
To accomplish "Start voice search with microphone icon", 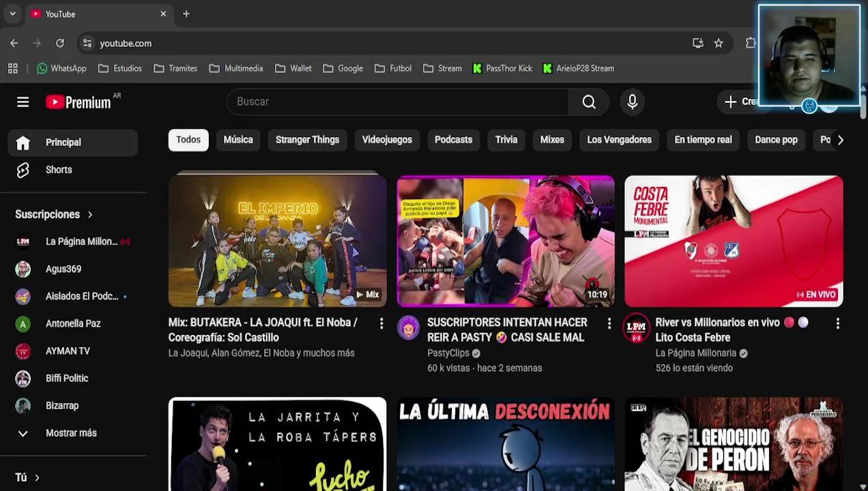I will [633, 102].
